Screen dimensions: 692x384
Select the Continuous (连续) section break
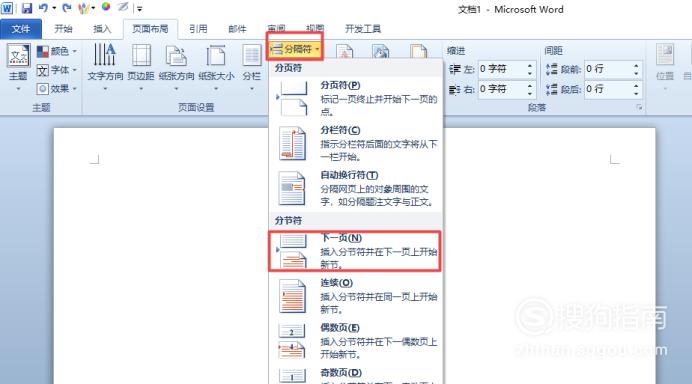tap(356, 296)
